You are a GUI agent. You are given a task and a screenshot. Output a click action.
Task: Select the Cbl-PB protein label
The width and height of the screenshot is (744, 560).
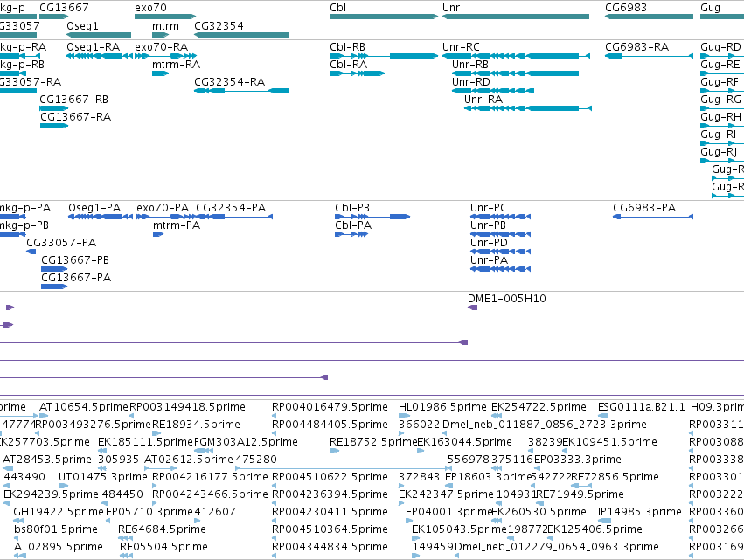[352, 208]
